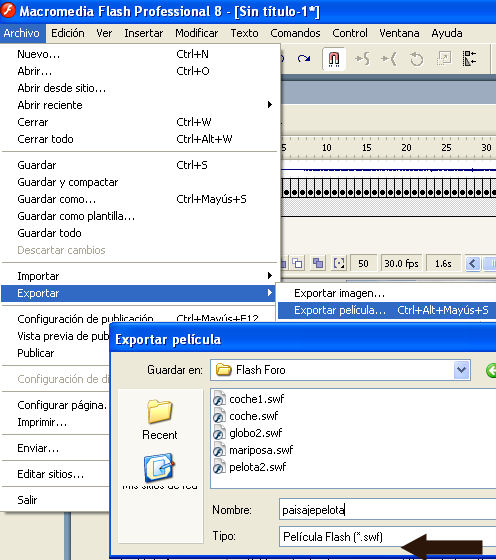
Task: Select the mariposa.swf file icon
Action: (219, 450)
